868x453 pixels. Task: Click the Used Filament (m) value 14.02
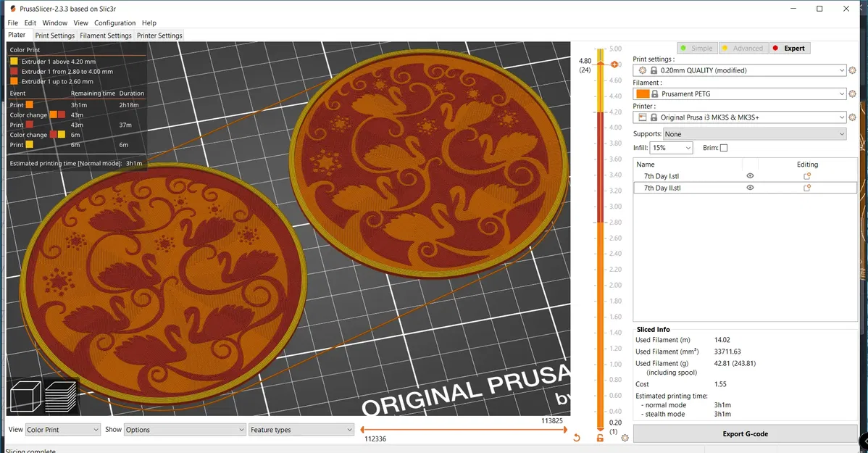(722, 340)
